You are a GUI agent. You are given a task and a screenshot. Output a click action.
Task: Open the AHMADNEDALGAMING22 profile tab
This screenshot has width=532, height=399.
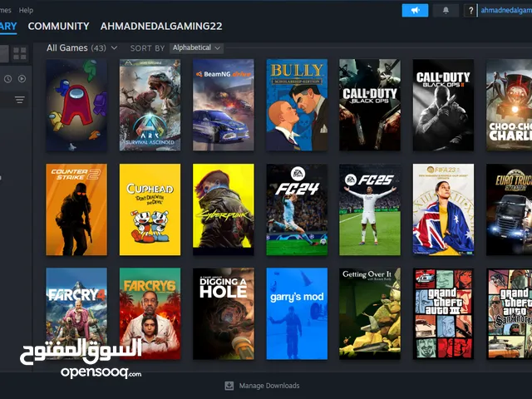click(161, 26)
